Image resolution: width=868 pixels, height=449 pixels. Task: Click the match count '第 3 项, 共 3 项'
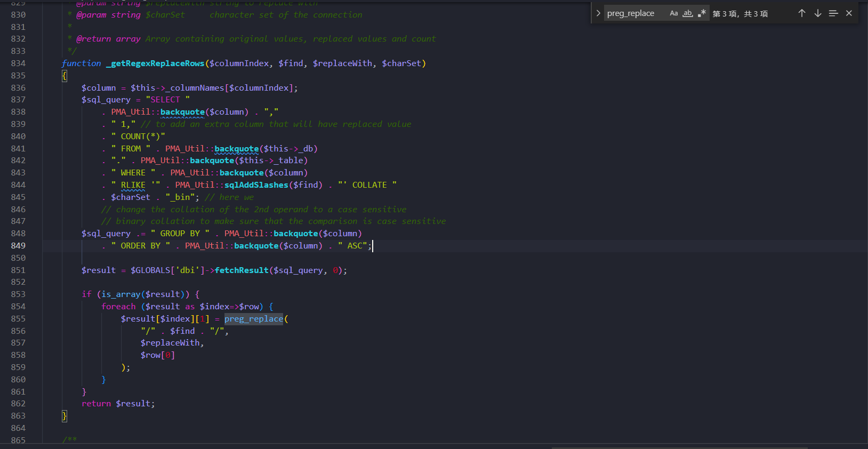[740, 14]
